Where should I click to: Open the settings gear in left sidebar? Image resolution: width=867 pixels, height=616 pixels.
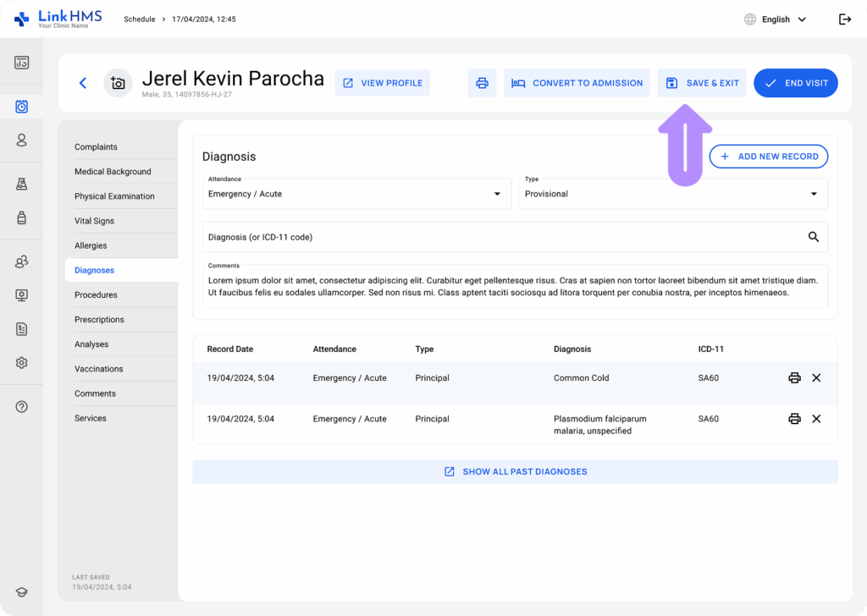pyautogui.click(x=22, y=362)
